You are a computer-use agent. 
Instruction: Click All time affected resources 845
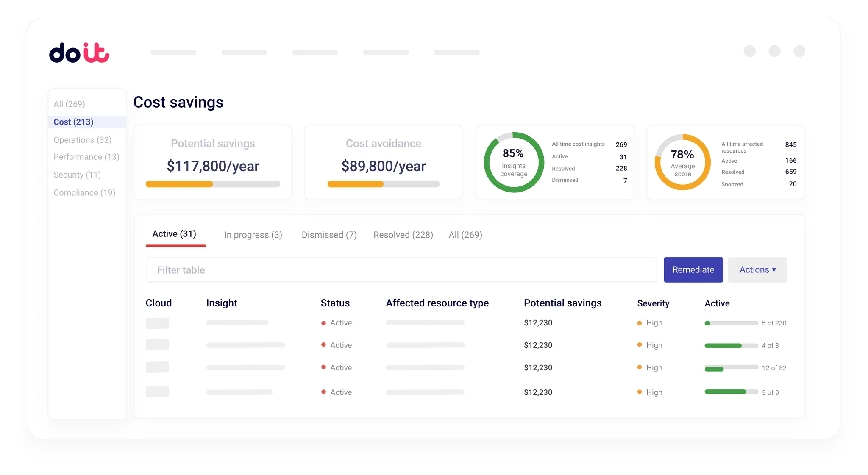791,144
